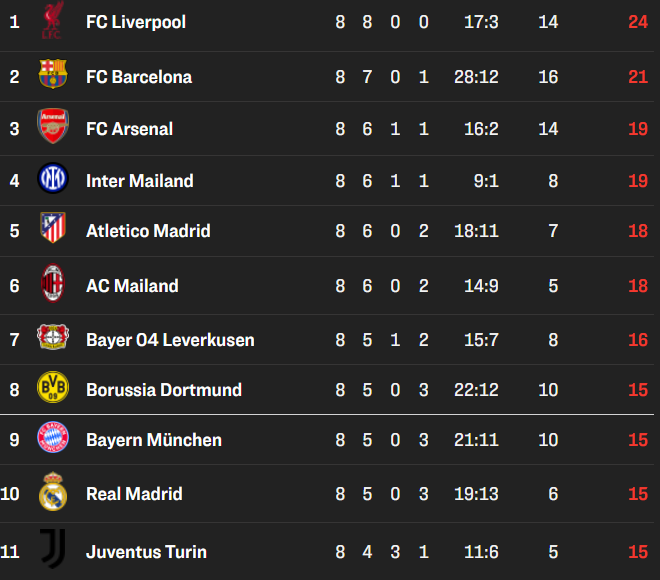The height and width of the screenshot is (580, 660).
Task: Select the Borussia Dortmund team name
Action: tap(164, 390)
